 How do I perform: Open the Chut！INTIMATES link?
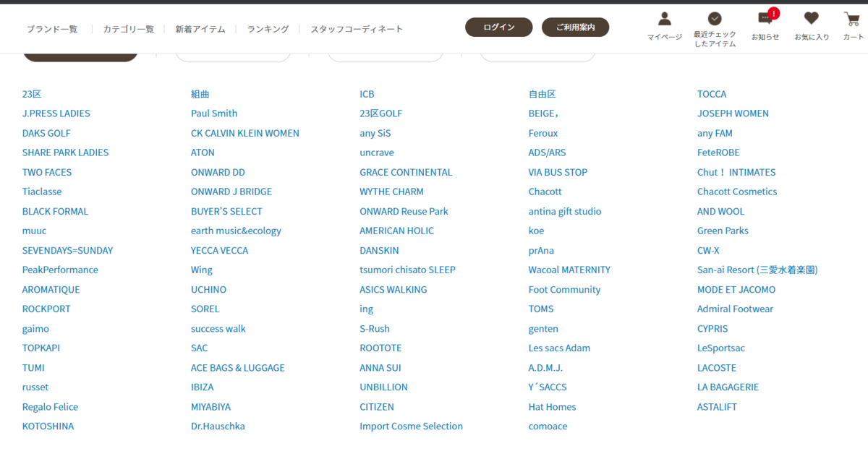pos(736,172)
